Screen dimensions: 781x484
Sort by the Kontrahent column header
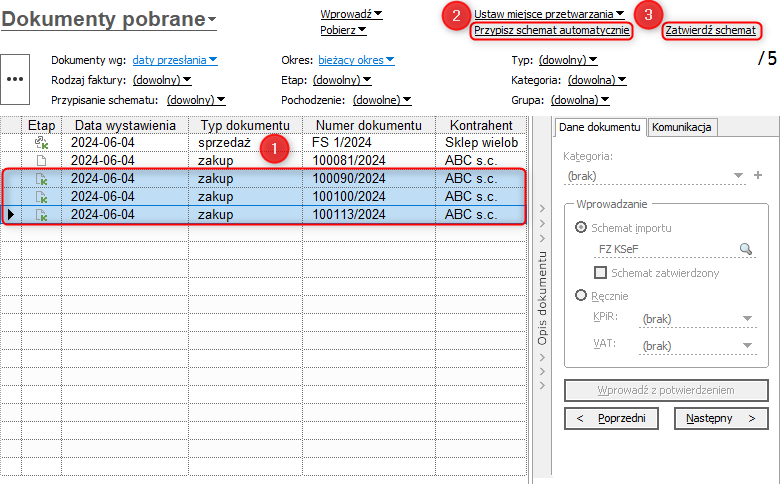click(x=481, y=125)
